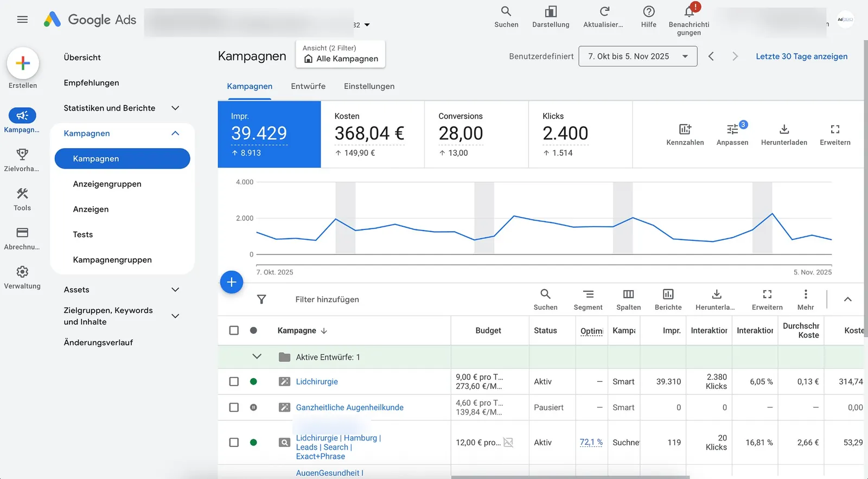Viewport: 868px width, 479px height.
Task: Click the Aktualisieren refresh icon
Action: pyautogui.click(x=604, y=11)
